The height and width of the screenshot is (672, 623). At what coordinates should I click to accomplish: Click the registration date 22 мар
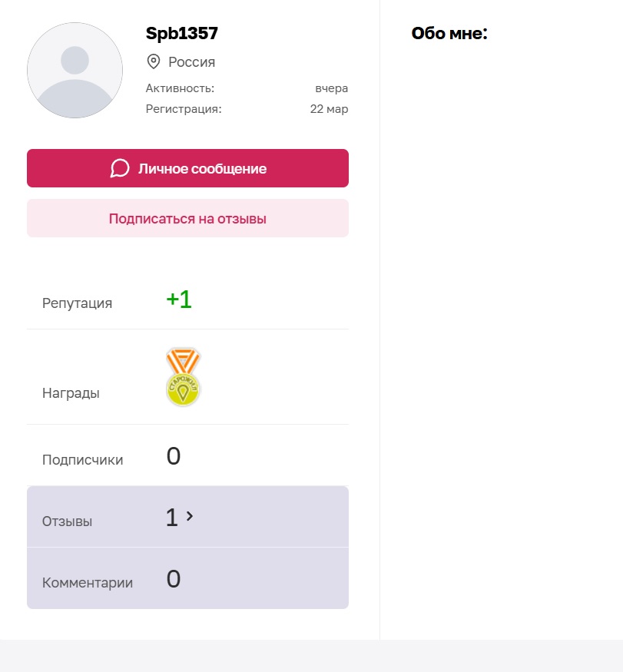329,109
